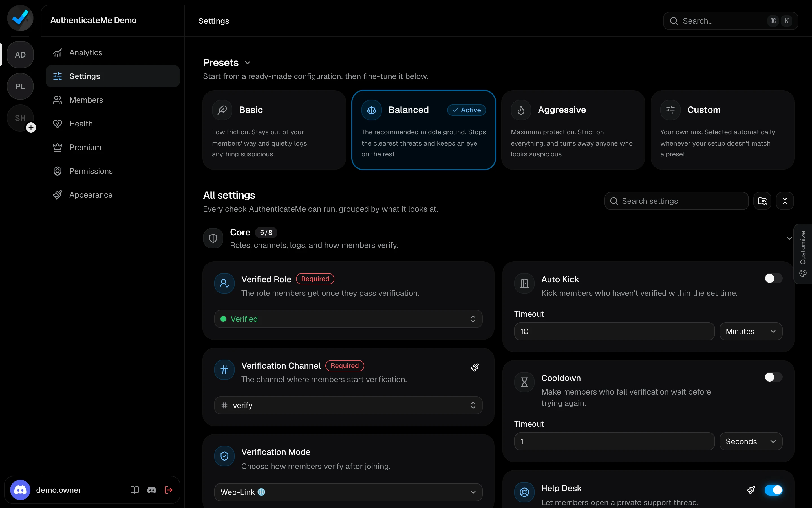
Task: Open the Appearance page
Action: pyautogui.click(x=112, y=195)
